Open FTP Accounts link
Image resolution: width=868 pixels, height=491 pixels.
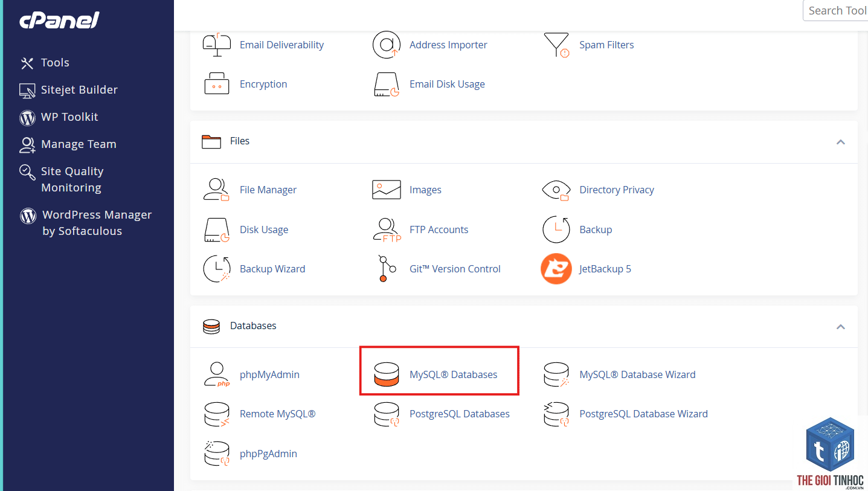(x=439, y=229)
